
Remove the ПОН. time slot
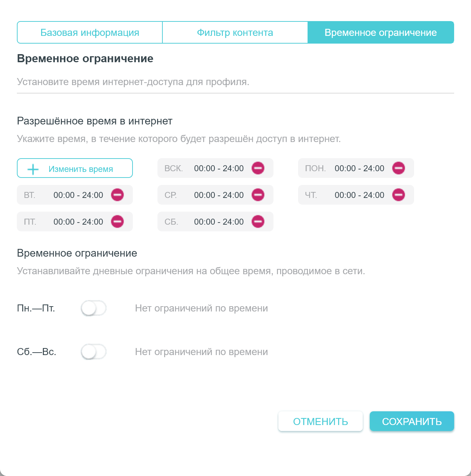click(x=399, y=168)
